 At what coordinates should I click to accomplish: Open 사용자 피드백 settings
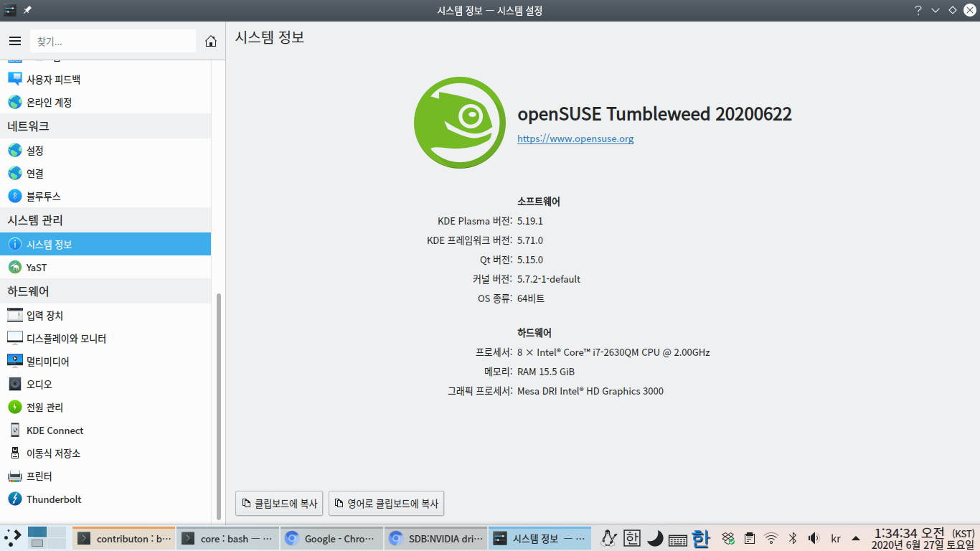pos(105,80)
